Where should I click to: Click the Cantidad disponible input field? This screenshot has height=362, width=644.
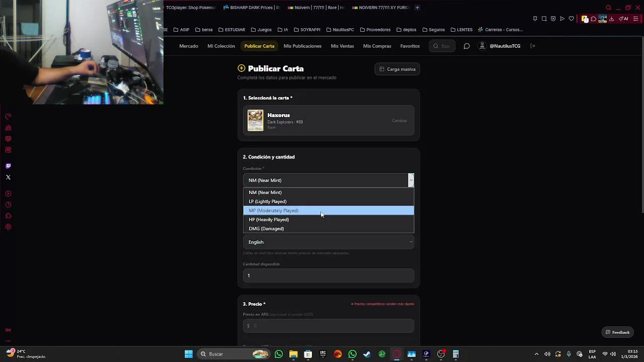coord(329,276)
